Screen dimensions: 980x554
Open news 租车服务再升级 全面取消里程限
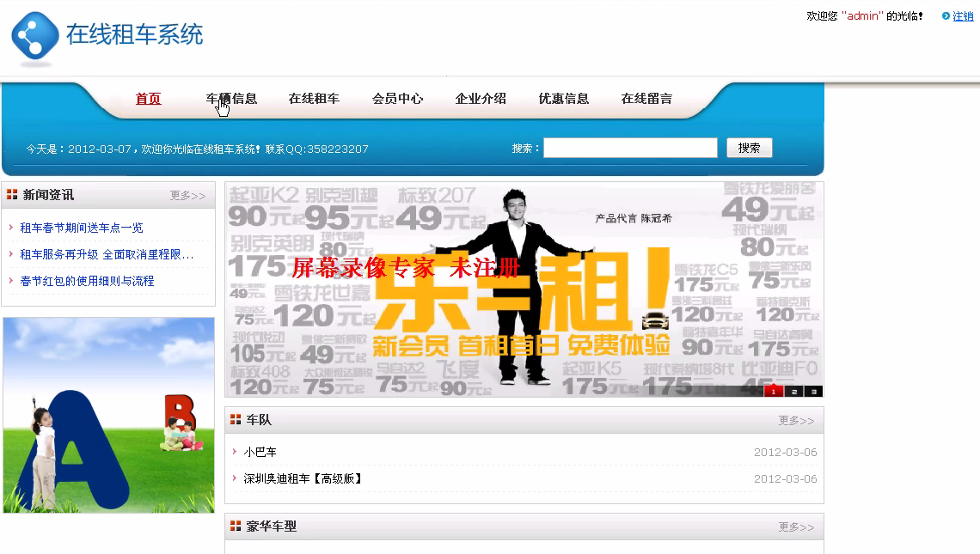click(x=107, y=254)
